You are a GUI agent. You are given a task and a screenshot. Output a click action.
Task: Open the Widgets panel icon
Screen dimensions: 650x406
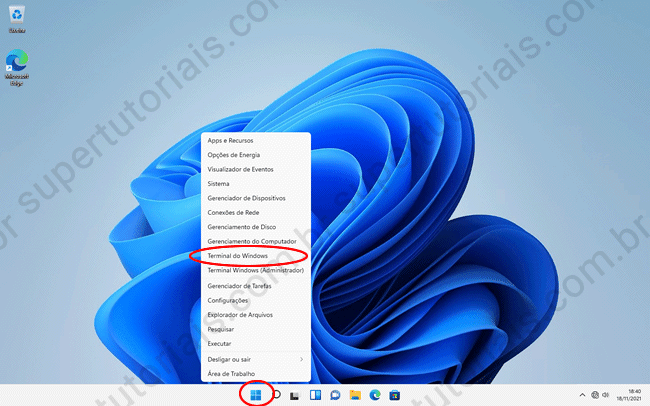[x=314, y=395]
